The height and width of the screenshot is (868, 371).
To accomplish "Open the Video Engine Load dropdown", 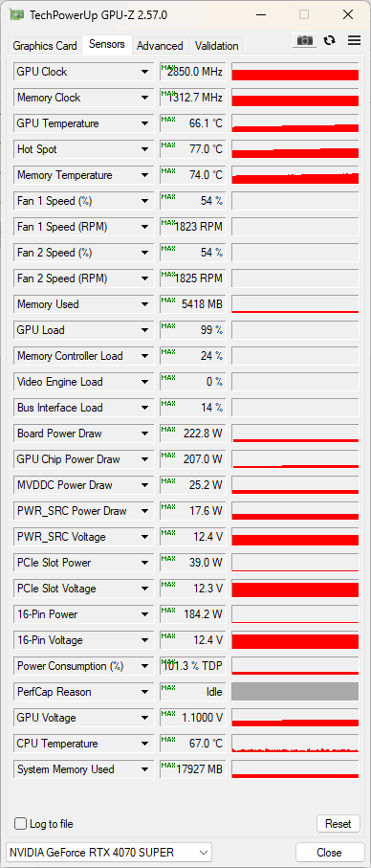I will 144,382.
